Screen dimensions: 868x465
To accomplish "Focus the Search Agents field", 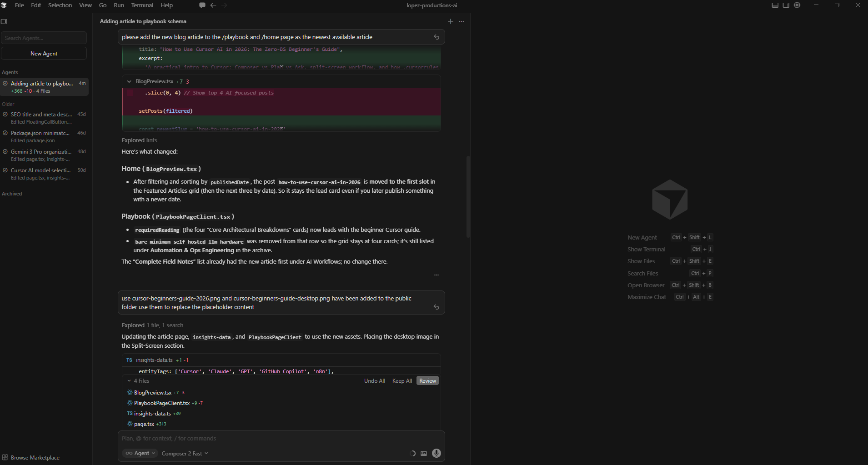I will pos(44,38).
